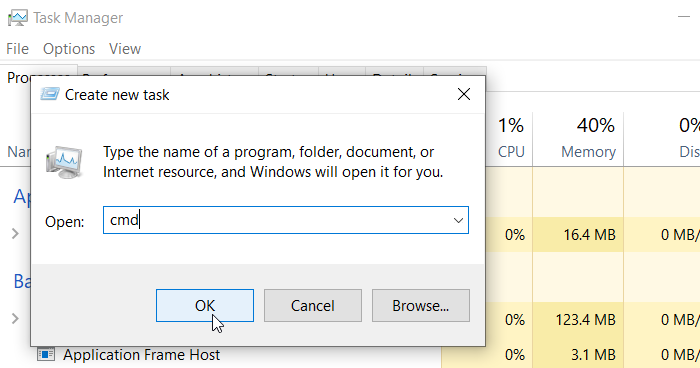Expand the background process row chevron
Screen dimensions: 700x368
(15, 318)
